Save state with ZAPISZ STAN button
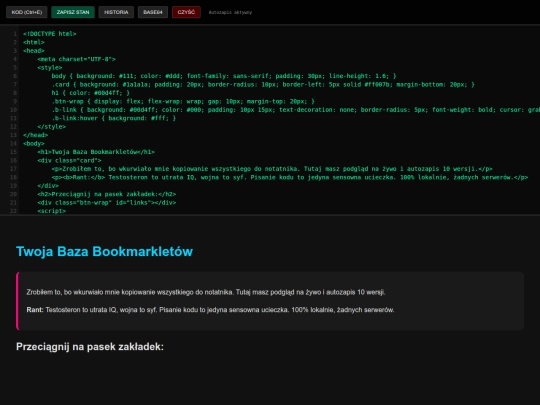Screen dimensions: 540x405 click(x=73, y=12)
